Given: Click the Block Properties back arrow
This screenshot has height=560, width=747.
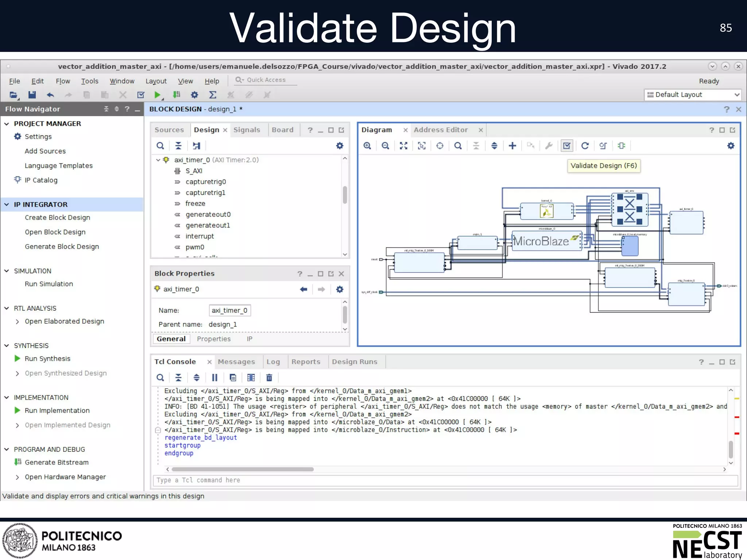Looking at the screenshot, I should point(303,289).
